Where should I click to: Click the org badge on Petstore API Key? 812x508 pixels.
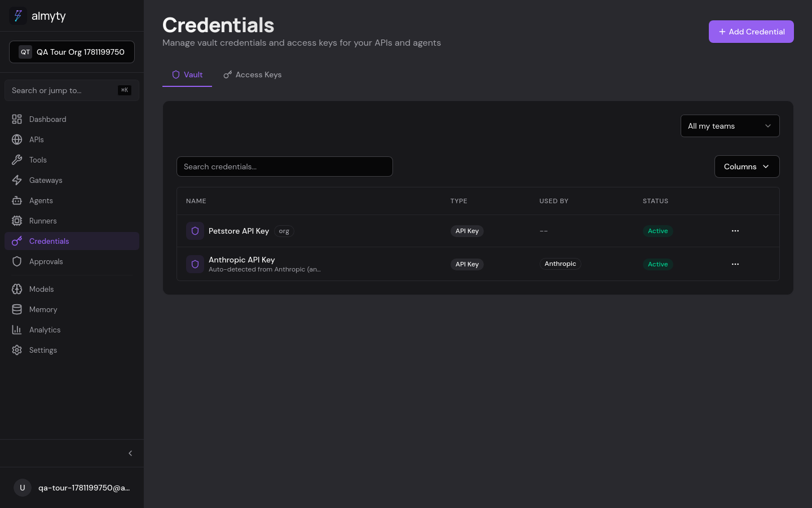pos(284,231)
